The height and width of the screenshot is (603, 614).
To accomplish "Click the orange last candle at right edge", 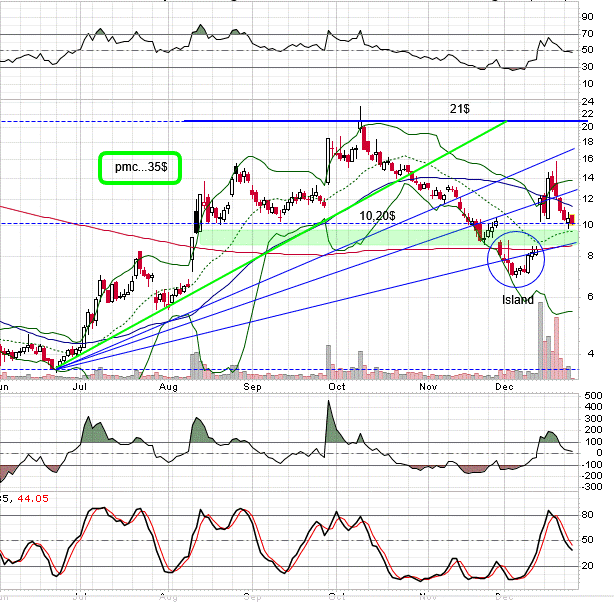I will click(572, 218).
